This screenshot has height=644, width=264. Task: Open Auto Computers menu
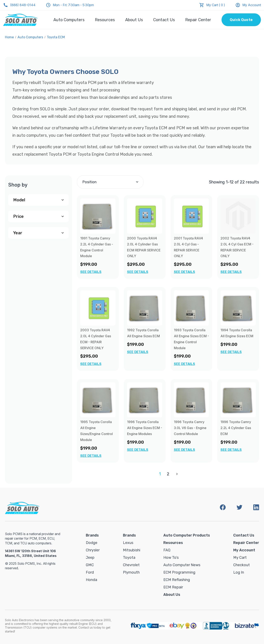tap(69, 20)
